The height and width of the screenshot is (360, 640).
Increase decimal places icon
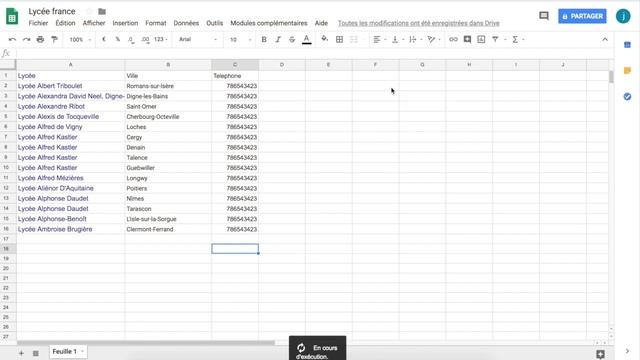click(x=145, y=40)
